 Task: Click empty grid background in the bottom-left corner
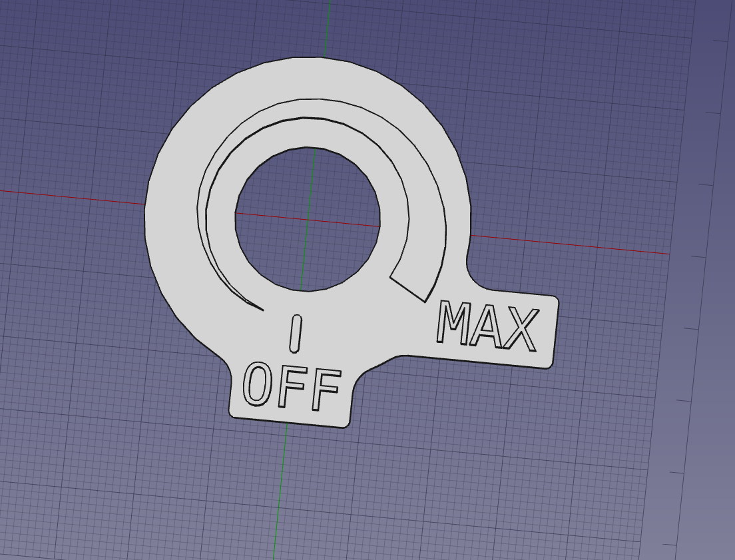tap(67, 506)
